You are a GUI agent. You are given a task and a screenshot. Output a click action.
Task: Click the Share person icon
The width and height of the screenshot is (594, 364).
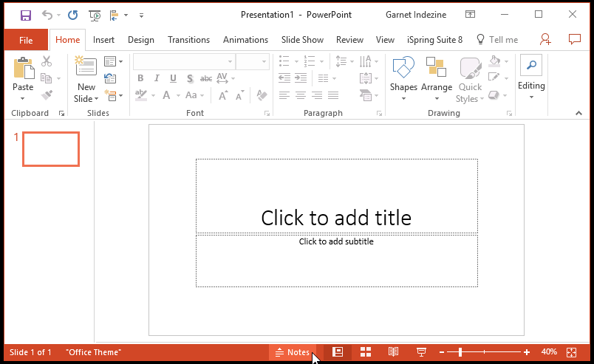coord(545,39)
